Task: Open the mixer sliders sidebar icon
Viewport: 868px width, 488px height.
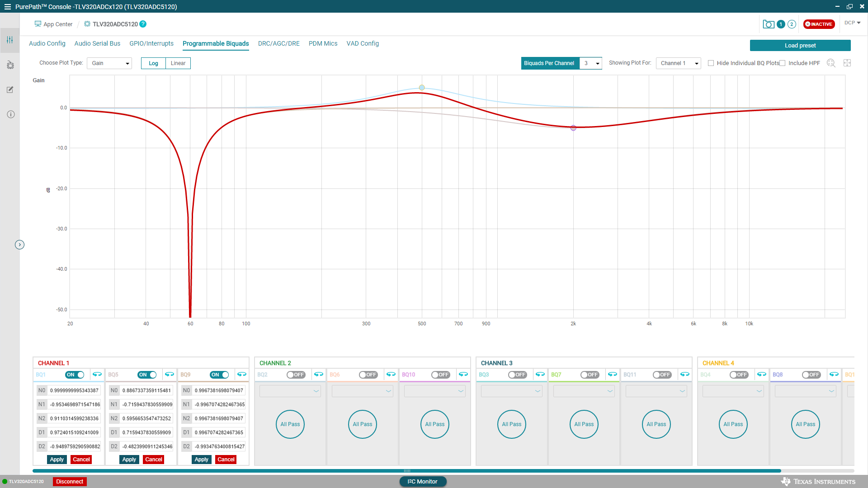Action: tap(10, 40)
